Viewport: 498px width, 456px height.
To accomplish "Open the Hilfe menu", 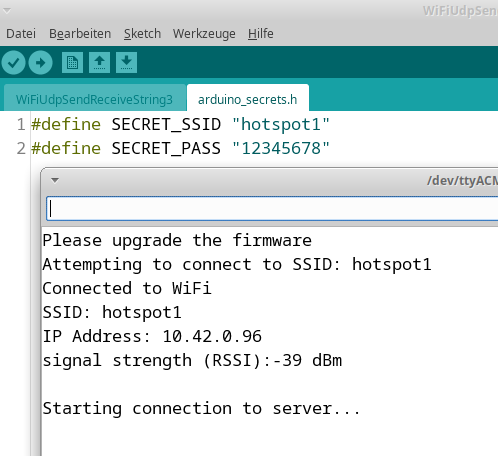I will tap(261, 34).
